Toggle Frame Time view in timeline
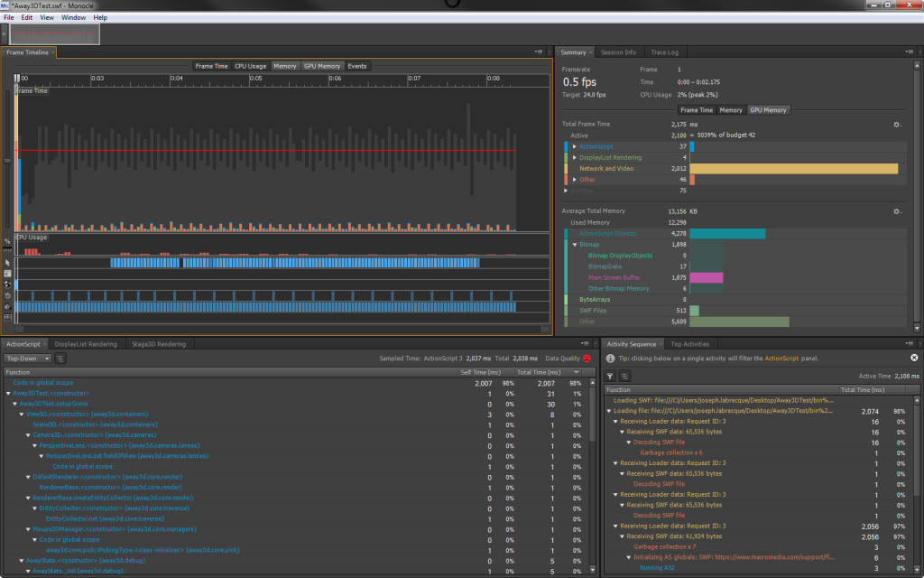 click(x=211, y=66)
